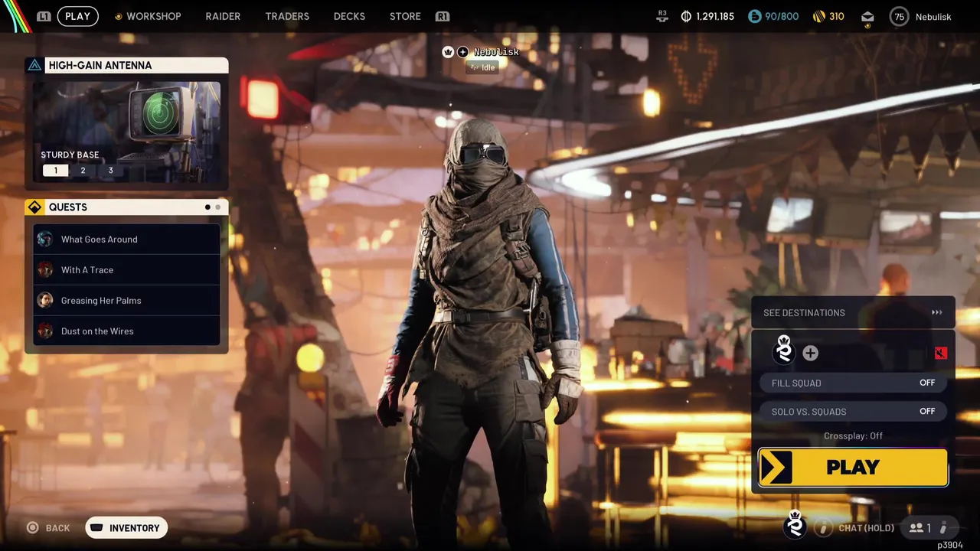Click the L1 previous-tab button icon

[x=44, y=16]
